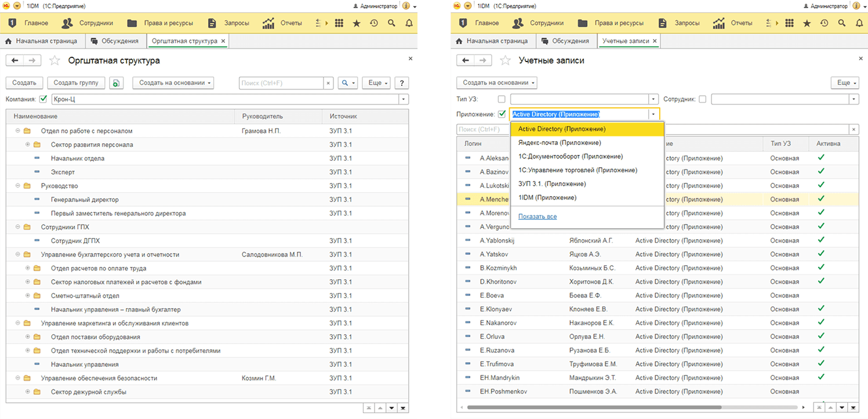Viewport: 868px width, 419px height.
Task: Select the E.Boeva login row
Action: tap(658, 295)
